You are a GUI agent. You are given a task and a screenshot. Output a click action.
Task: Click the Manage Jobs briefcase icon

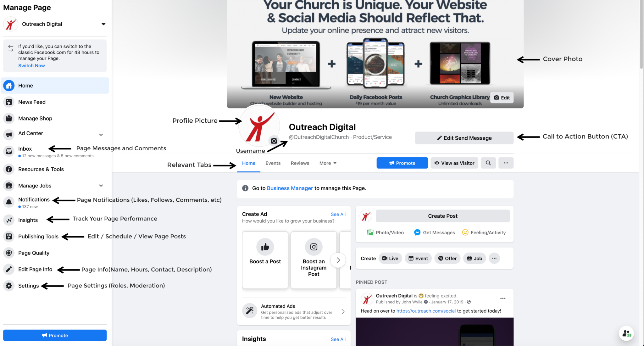tap(9, 186)
